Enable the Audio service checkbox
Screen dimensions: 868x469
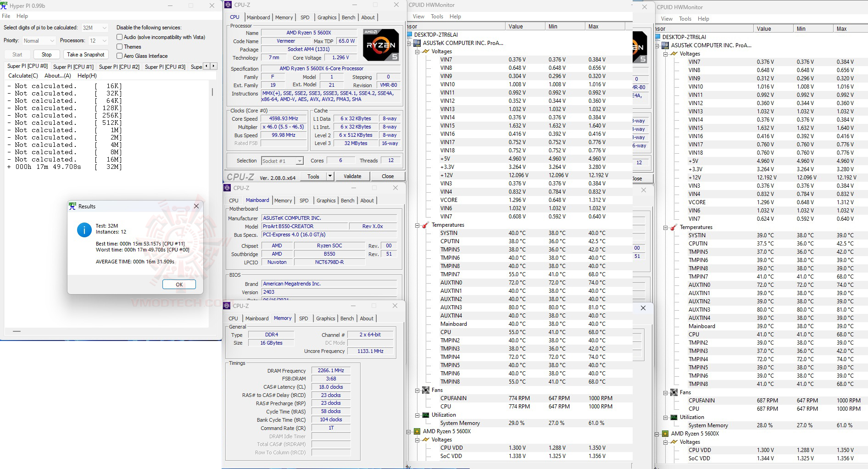(x=120, y=37)
